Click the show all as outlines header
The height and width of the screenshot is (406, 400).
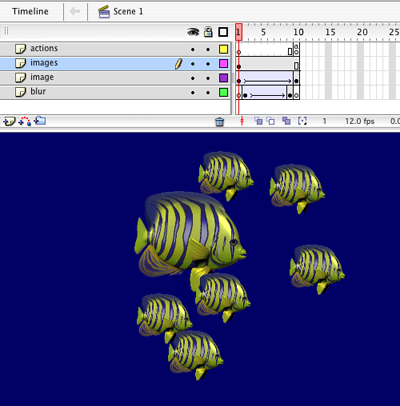click(223, 32)
